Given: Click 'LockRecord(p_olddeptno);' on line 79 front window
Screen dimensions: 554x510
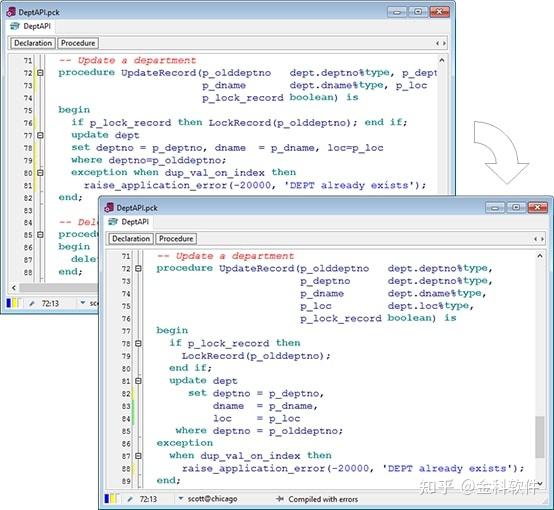Looking at the screenshot, I should 256,356.
